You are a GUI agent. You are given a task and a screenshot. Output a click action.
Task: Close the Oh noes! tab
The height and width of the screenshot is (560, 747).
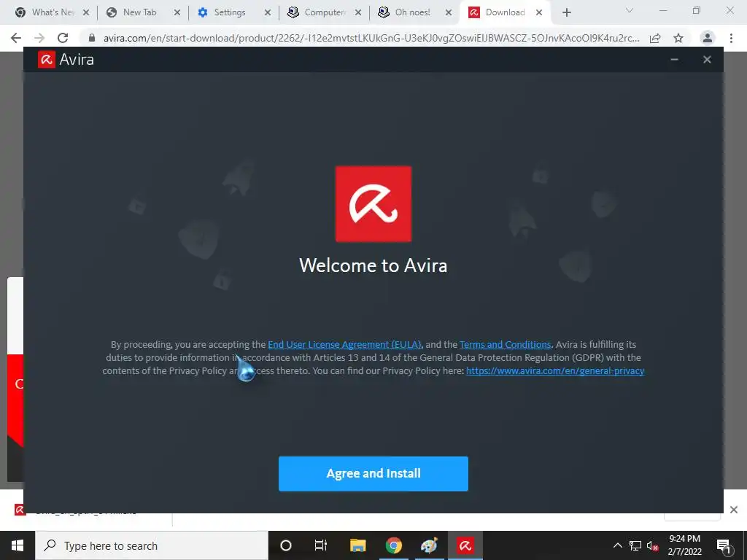click(x=449, y=13)
